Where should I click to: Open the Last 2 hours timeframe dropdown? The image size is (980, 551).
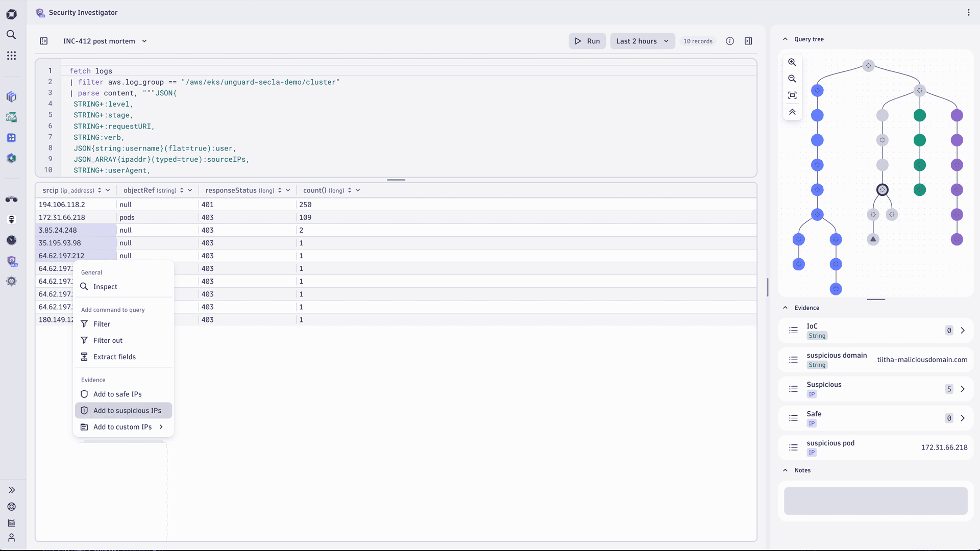pyautogui.click(x=642, y=41)
